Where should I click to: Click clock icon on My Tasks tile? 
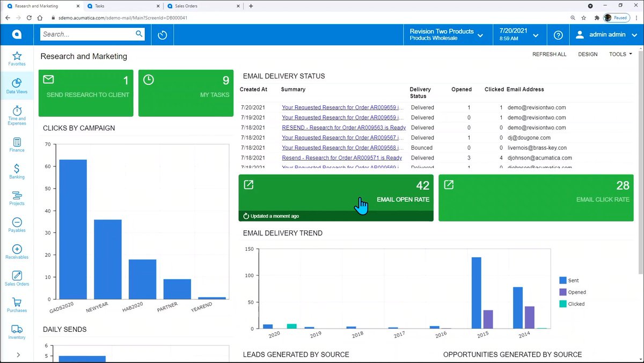click(x=149, y=79)
